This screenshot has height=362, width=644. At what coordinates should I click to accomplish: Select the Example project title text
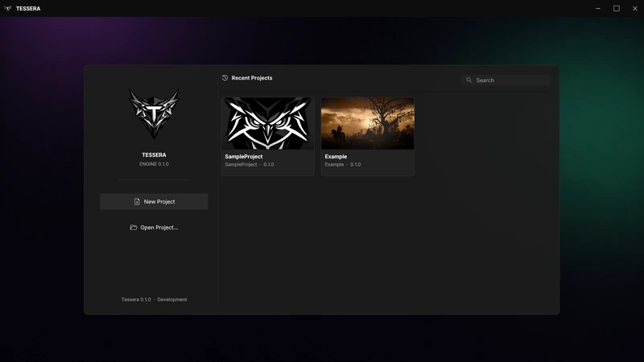coord(336,156)
